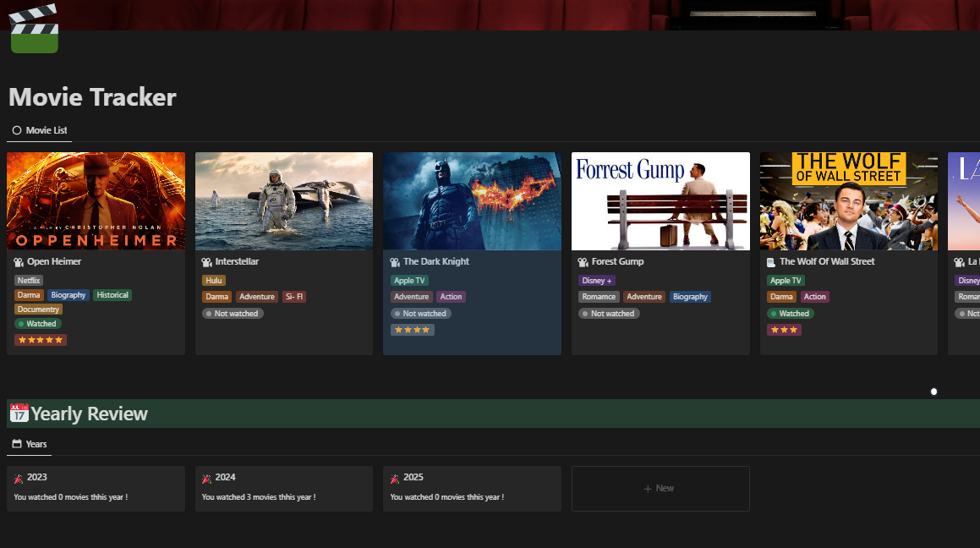Image resolution: width=980 pixels, height=548 pixels.
Task: Click the clapperboard page icon above Movie Tracker
Action: pos(32,27)
